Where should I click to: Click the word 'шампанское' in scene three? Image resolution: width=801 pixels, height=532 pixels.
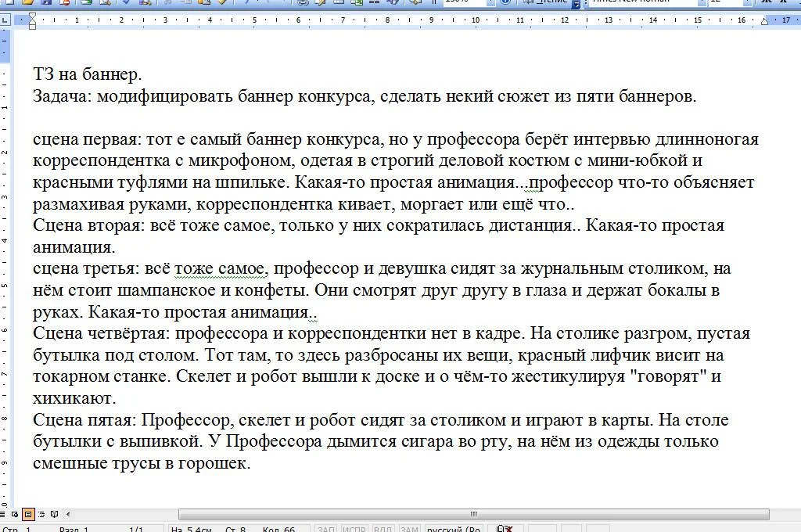(x=167, y=290)
